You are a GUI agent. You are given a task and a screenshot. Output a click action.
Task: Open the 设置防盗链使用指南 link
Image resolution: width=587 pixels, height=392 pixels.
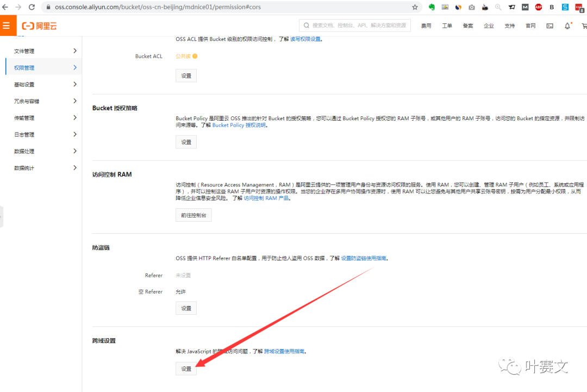(x=364, y=258)
